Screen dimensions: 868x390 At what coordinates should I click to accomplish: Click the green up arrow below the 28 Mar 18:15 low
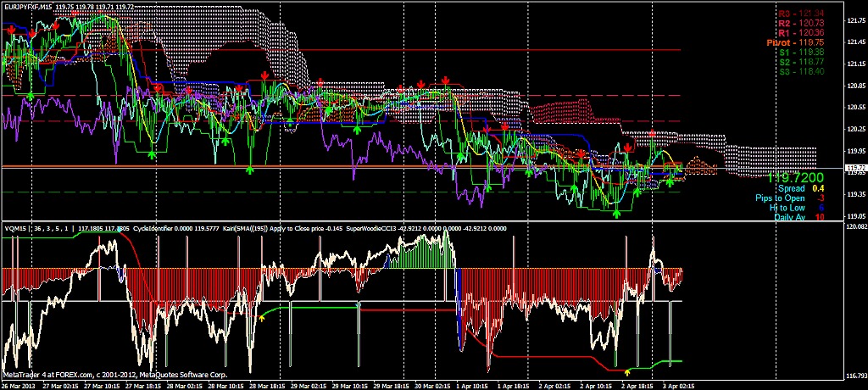pyautogui.click(x=250, y=170)
